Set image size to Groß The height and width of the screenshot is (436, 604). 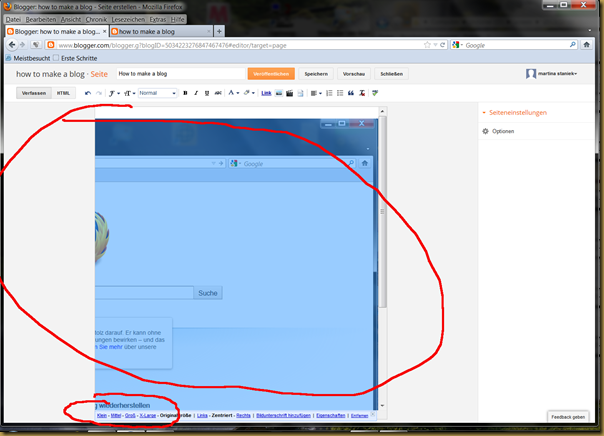[x=130, y=416]
